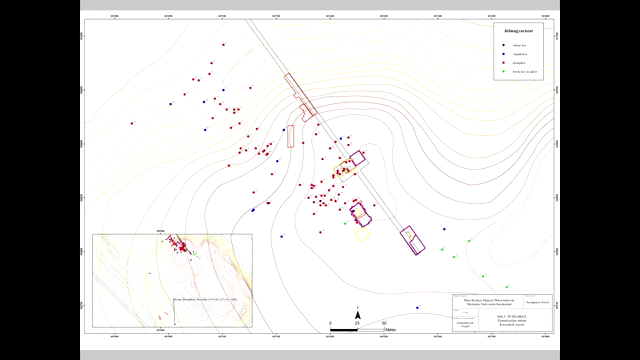Select the red rectangle left of the road
Viewport: 640px width, 360px height.
pos(290,136)
